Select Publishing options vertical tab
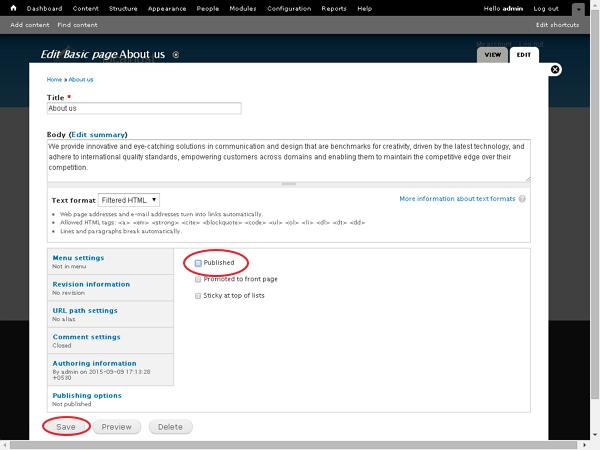 coord(110,399)
